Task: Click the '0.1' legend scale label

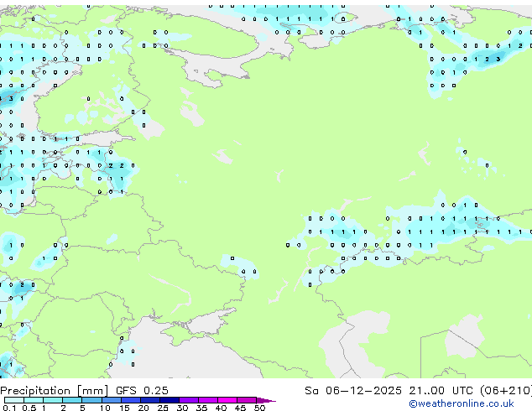Action: click(x=9, y=408)
